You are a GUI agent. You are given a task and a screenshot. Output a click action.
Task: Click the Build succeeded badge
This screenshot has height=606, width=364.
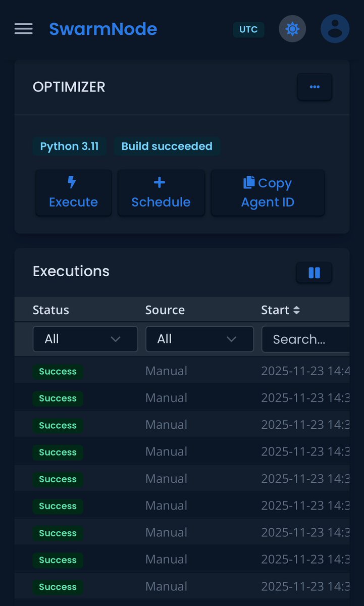click(167, 146)
